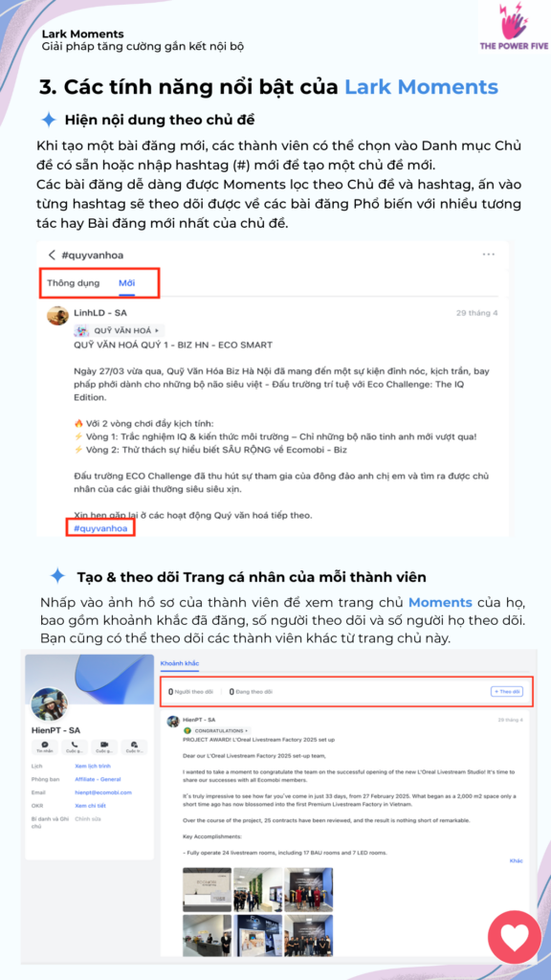Viewport: 551px width, 980px height.
Task: Click HienPT's small avatar in the post
Action: coord(173,722)
